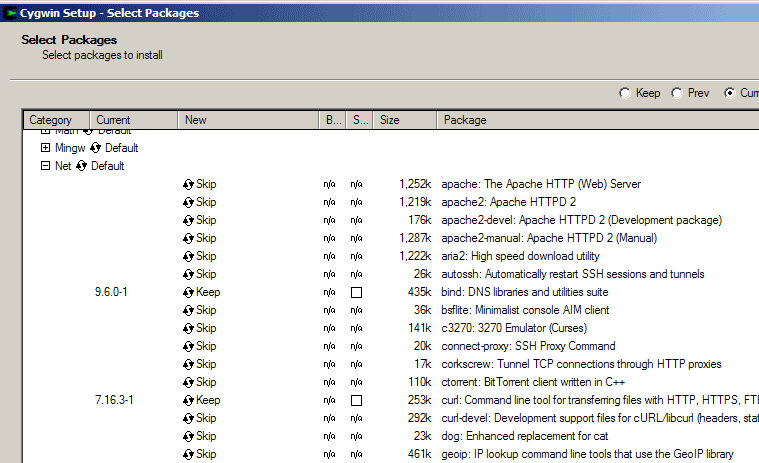This screenshot has height=463, width=759.
Task: Click the autossh Skip cycle icon
Action: [x=188, y=274]
